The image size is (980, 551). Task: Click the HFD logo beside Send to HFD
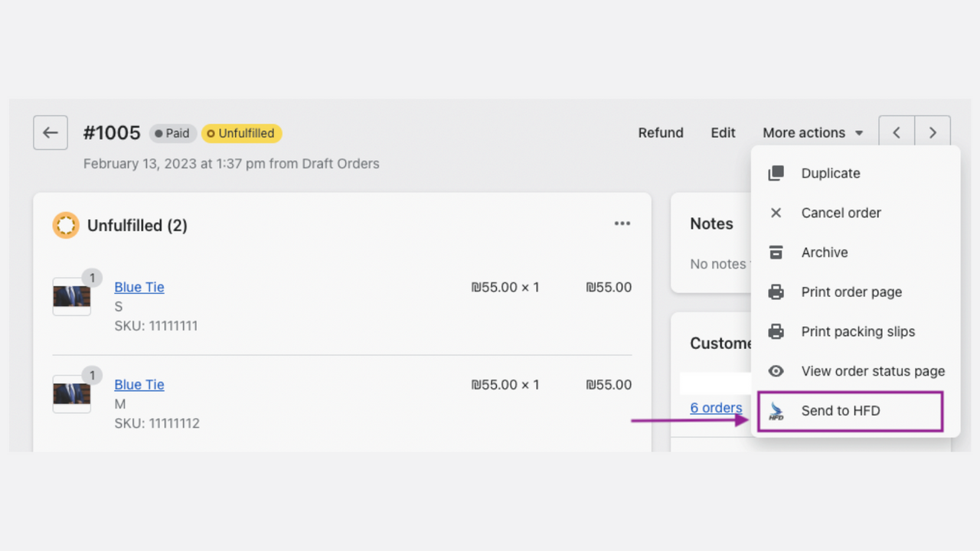click(775, 411)
